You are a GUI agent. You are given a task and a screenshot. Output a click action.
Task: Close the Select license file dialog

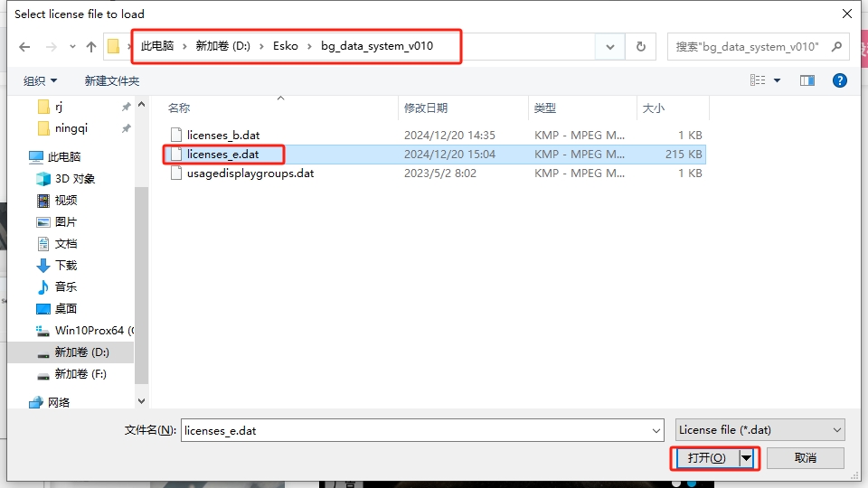pos(847,14)
